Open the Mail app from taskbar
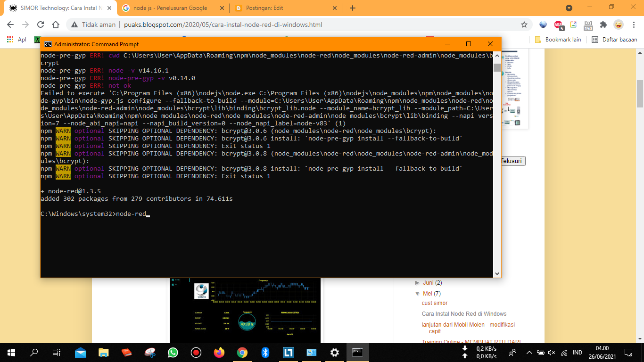This screenshot has width=644, height=362. click(x=81, y=352)
